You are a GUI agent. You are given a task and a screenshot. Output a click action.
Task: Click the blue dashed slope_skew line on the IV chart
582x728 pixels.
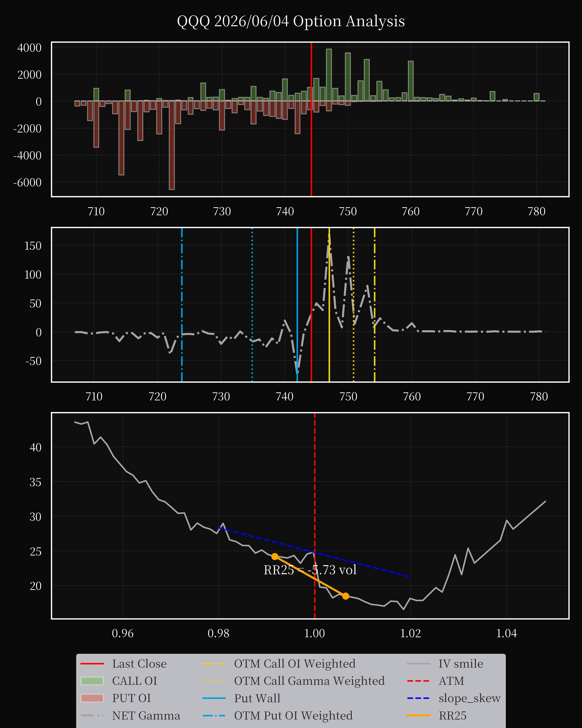point(314,552)
